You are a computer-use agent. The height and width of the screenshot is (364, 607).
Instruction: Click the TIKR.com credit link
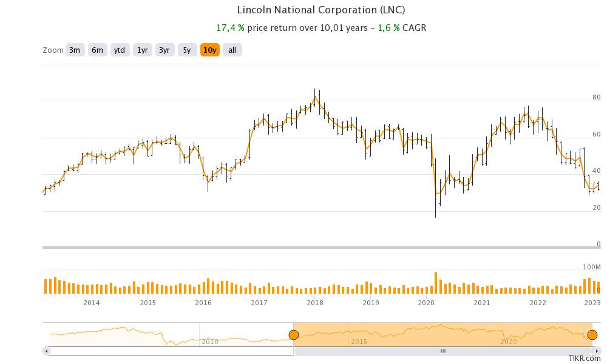coord(585,359)
